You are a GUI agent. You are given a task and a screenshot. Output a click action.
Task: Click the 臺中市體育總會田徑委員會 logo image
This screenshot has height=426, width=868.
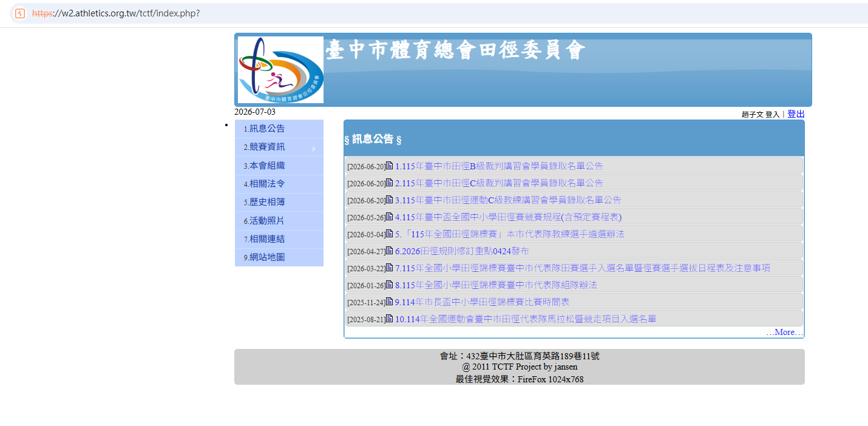(x=280, y=70)
